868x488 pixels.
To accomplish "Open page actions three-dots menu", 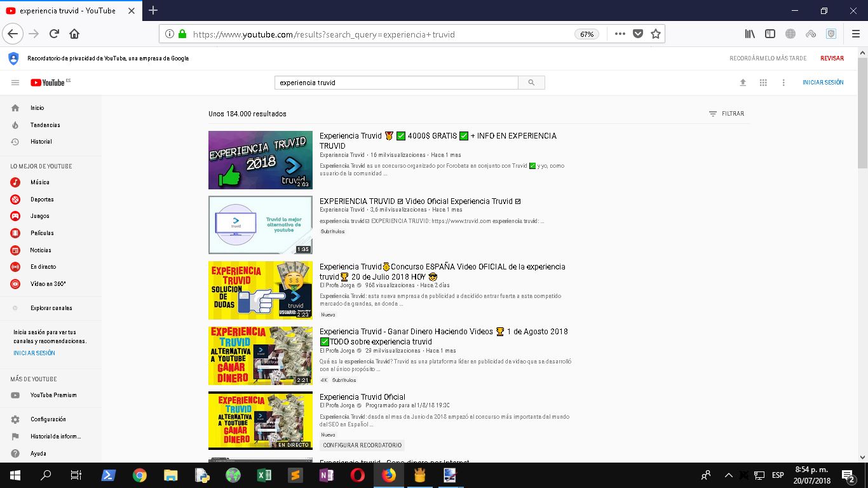I will (x=620, y=34).
